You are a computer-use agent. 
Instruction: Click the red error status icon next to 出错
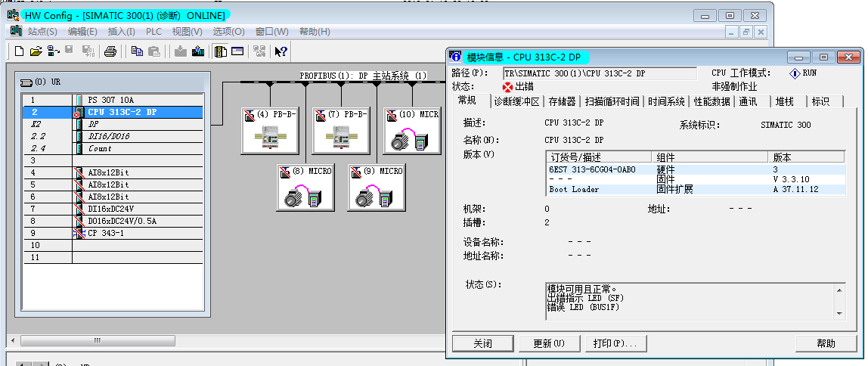click(507, 87)
